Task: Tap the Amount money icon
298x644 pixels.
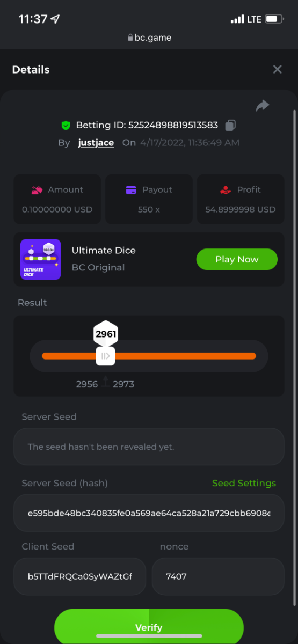Action: pyautogui.click(x=37, y=189)
